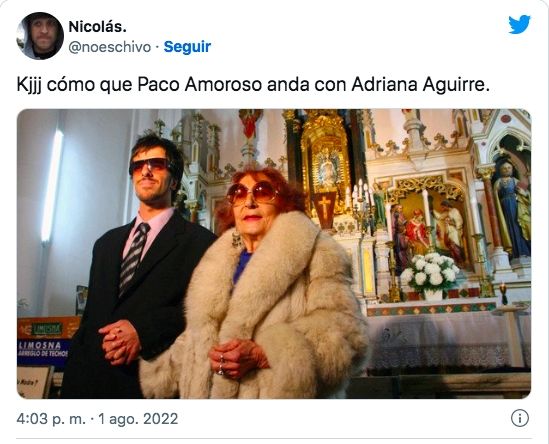Click the blue robed statue in photo
Image resolution: width=549 pixels, height=444 pixels.
511,210
